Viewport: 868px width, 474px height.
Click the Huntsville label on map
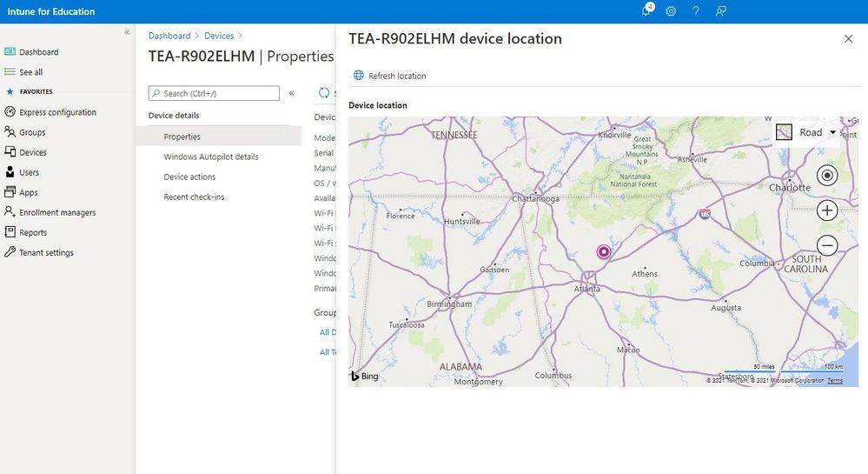[462, 221]
